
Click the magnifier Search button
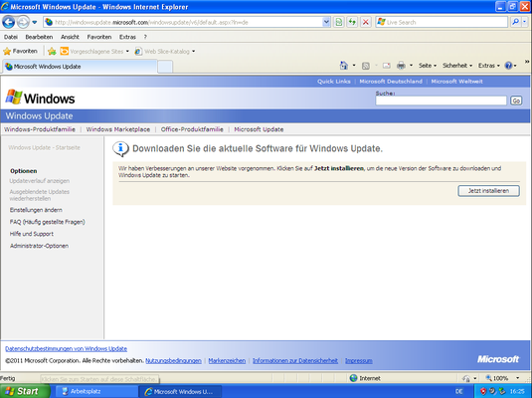[515, 23]
